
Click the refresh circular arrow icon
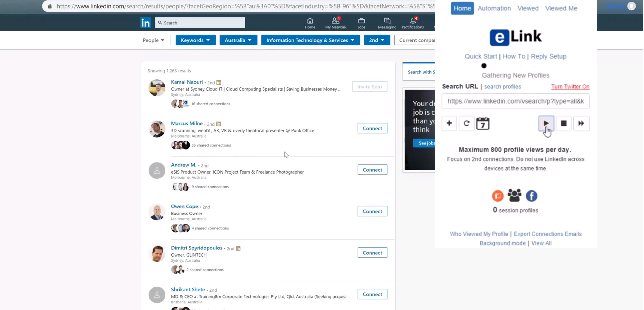(x=466, y=123)
